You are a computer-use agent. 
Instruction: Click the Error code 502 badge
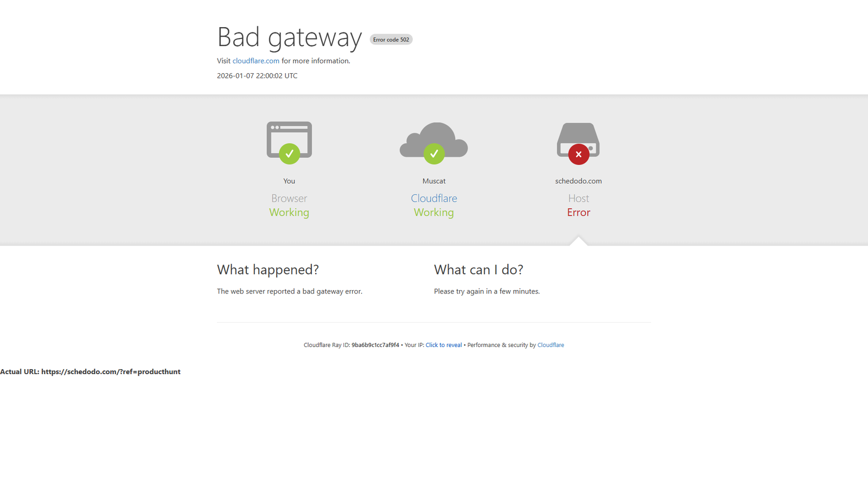point(391,40)
